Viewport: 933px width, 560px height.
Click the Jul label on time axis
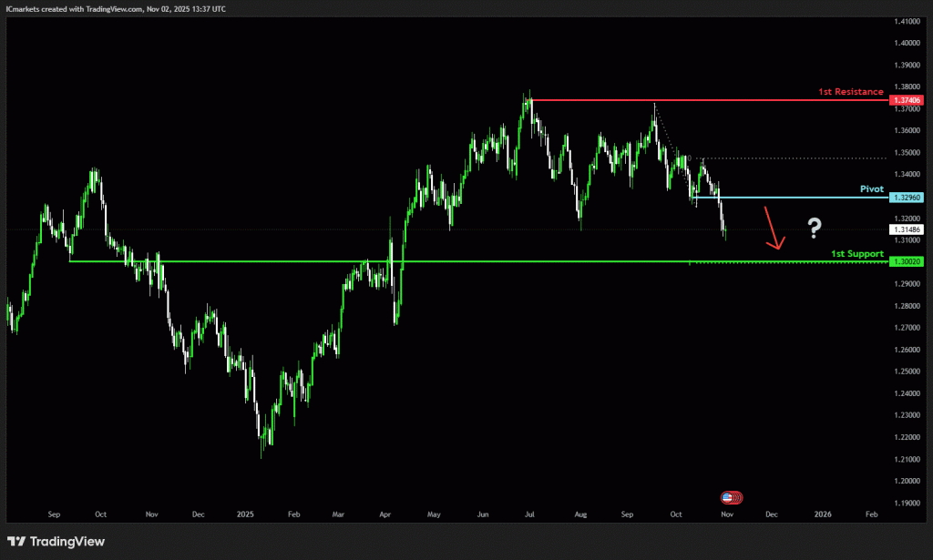pyautogui.click(x=529, y=514)
